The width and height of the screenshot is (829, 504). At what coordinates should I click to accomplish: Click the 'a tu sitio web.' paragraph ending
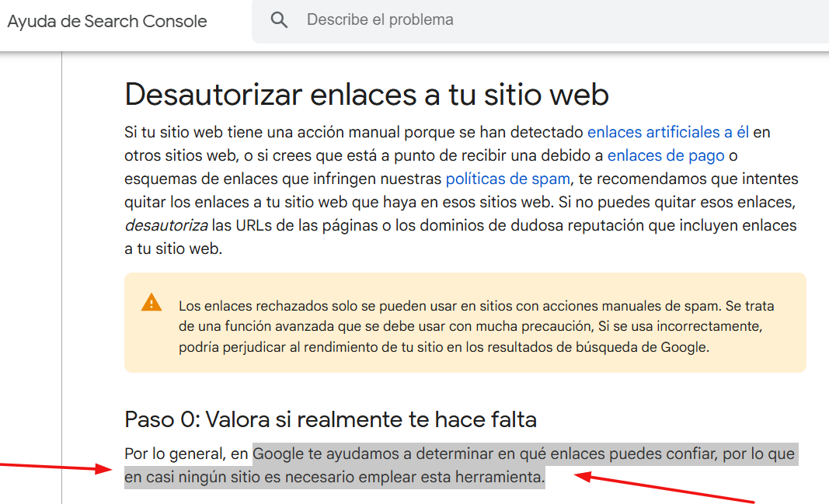click(x=173, y=249)
